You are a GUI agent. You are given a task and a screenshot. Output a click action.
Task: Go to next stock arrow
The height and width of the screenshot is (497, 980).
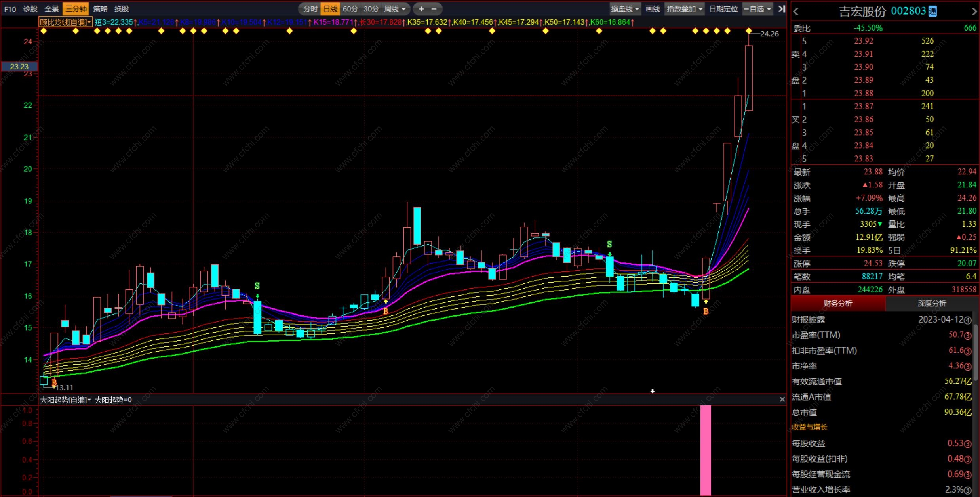pos(974,11)
